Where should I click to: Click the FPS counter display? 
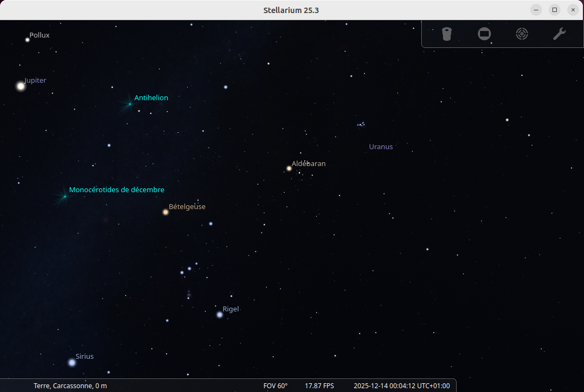pyautogui.click(x=319, y=385)
